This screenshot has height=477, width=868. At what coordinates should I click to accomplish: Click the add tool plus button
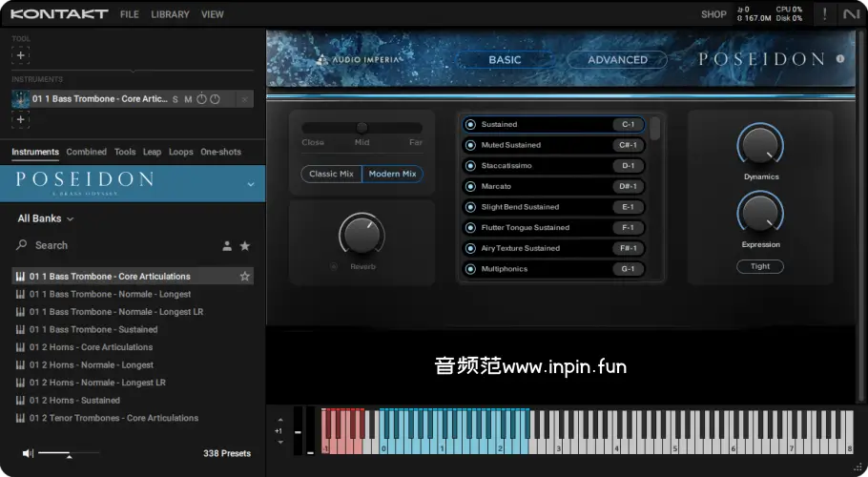pos(21,55)
